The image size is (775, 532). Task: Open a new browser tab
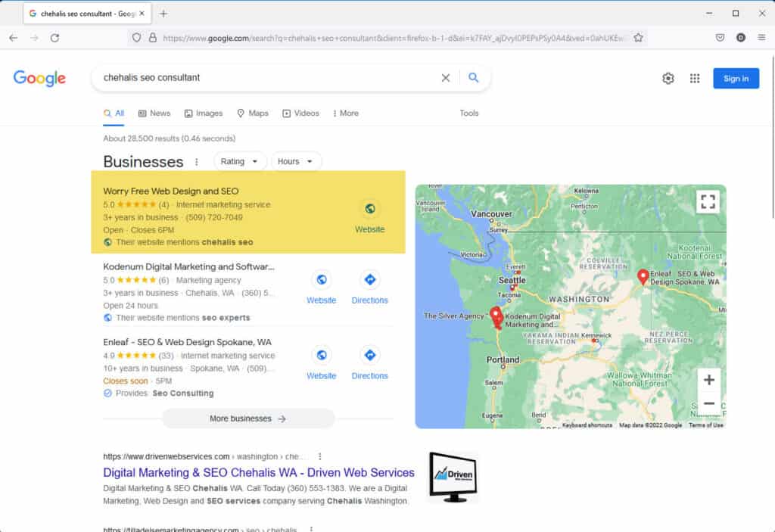(x=163, y=14)
